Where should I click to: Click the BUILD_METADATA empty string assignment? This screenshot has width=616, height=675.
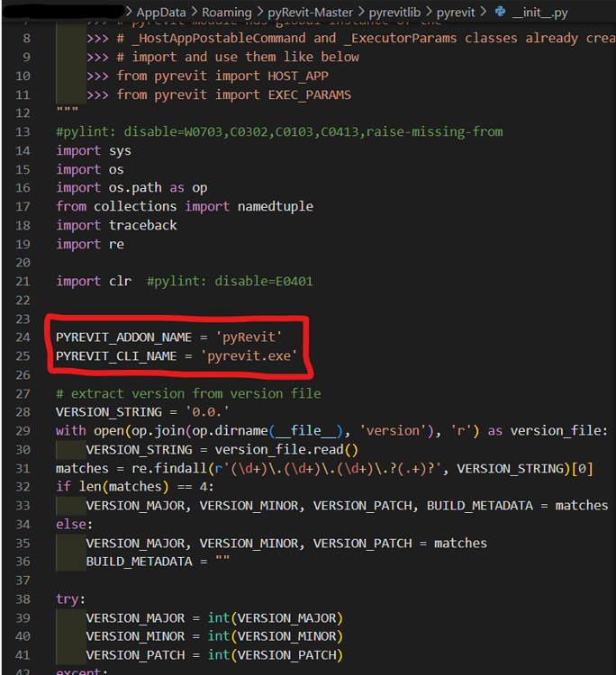(158, 562)
